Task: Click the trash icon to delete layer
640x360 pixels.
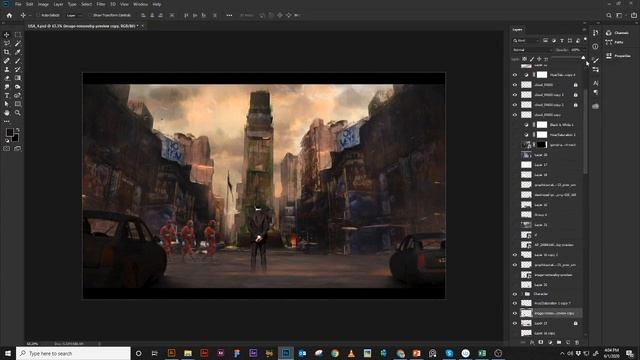Action: tap(577, 342)
